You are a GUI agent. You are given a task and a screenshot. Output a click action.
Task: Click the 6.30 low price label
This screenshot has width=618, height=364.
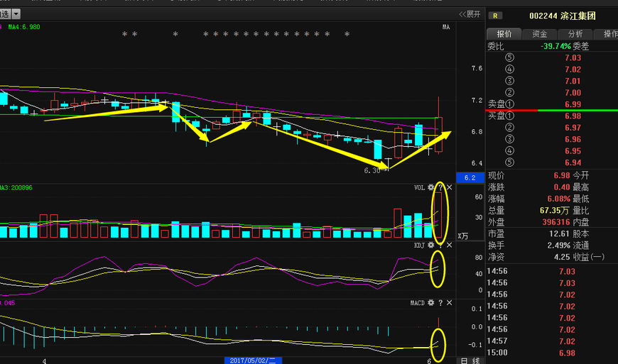coord(372,170)
